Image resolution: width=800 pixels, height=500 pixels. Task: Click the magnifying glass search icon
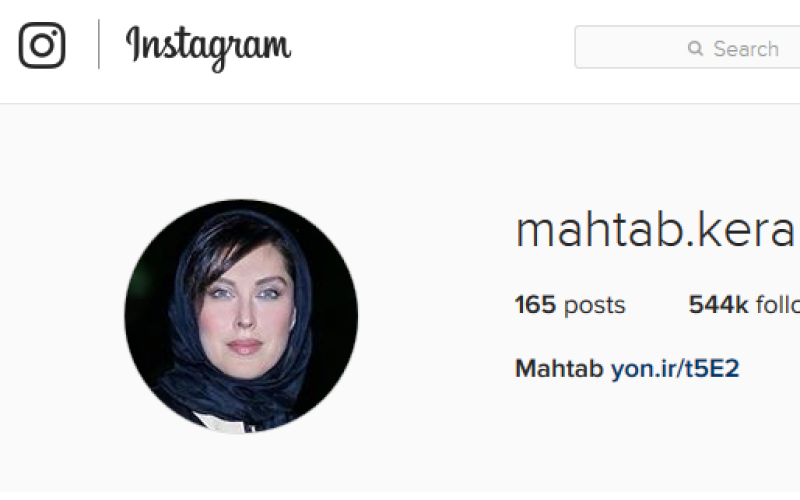click(695, 48)
